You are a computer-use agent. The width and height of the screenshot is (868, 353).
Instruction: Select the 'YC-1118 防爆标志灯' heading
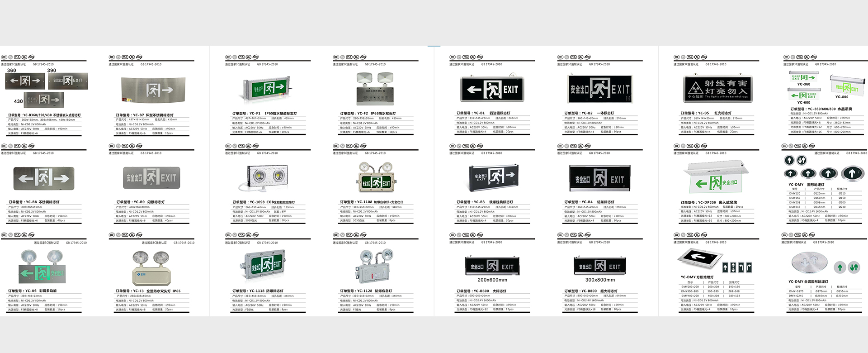click(266, 291)
